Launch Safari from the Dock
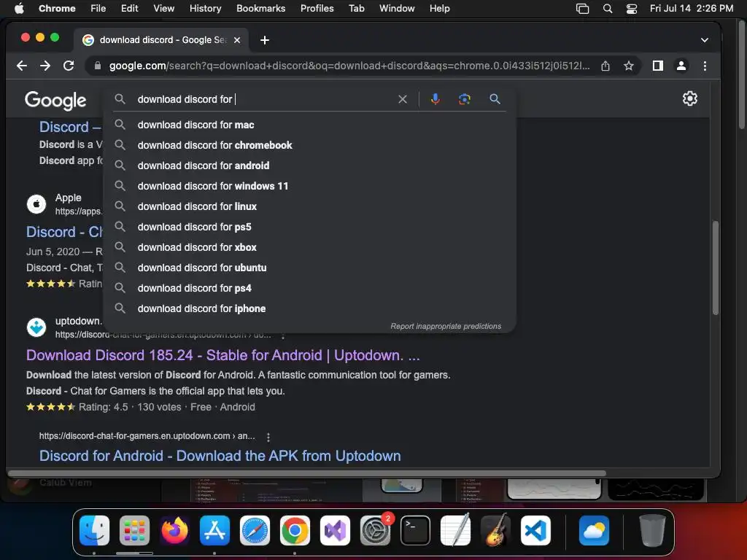This screenshot has width=747, height=560. click(255, 530)
